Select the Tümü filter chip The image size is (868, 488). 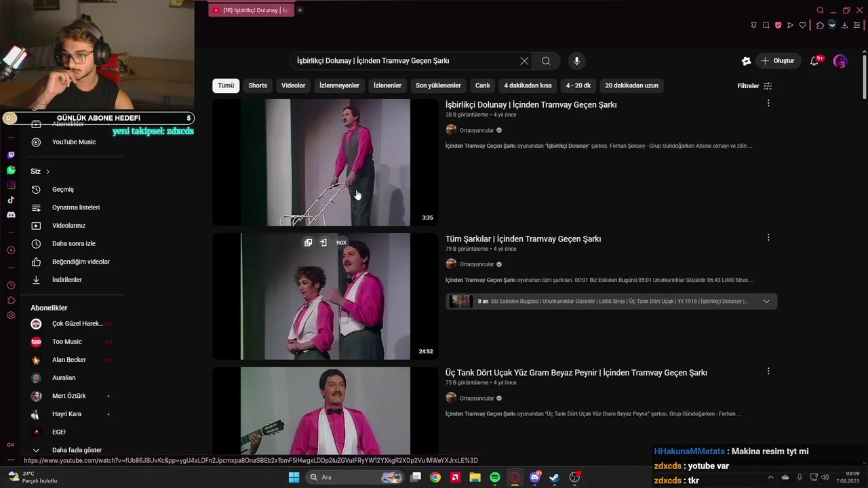coord(226,85)
